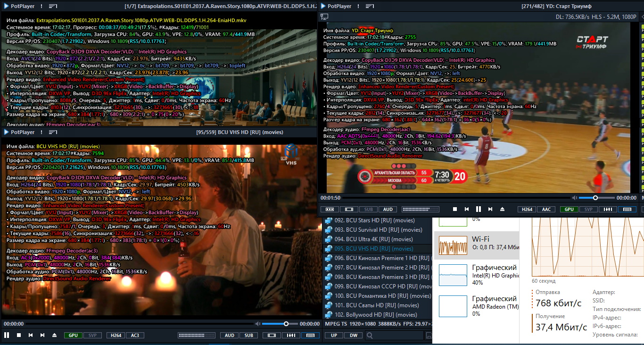644x345 pixels.
Task: Click the AAC audio codec button in Старт Триумф window
Action: [546, 209]
